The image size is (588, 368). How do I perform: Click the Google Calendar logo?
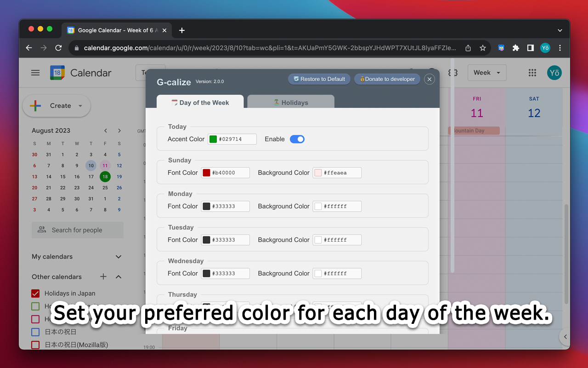click(57, 73)
